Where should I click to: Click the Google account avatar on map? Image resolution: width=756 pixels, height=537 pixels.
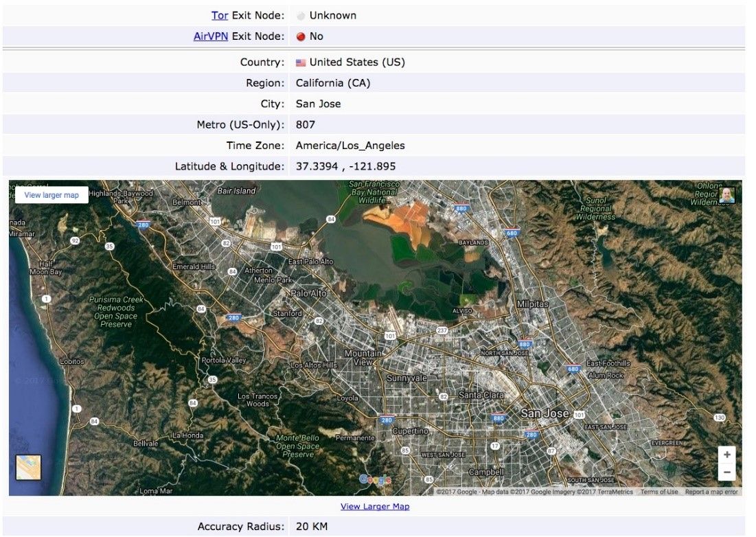(726, 195)
